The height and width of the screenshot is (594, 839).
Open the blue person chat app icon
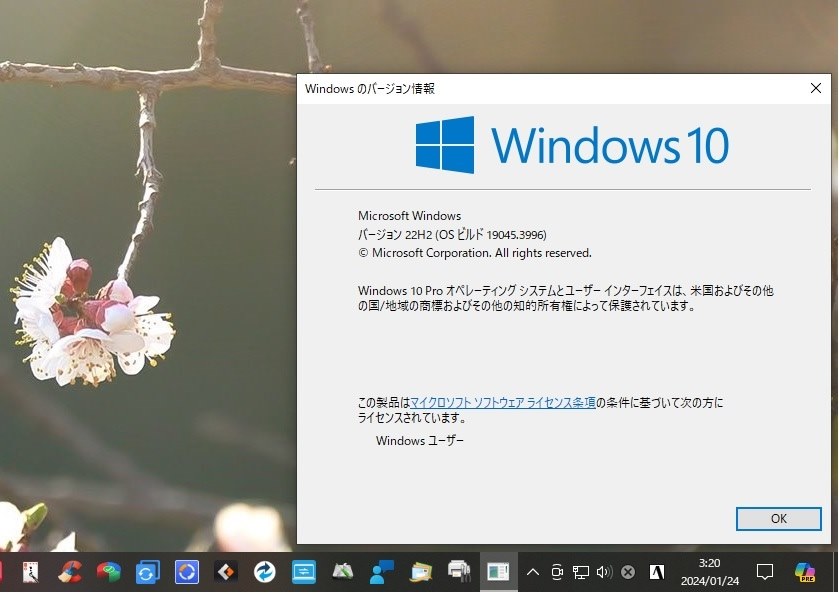[x=382, y=572]
